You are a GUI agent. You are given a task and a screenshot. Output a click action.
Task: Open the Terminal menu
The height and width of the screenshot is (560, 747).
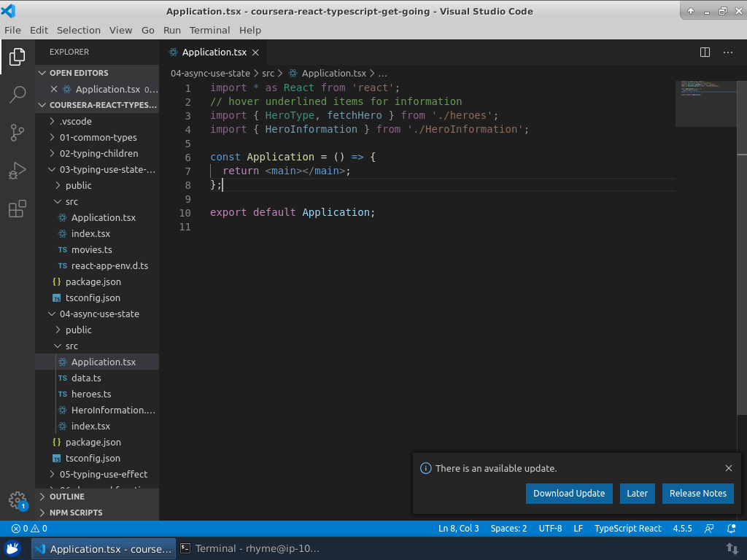[209, 30]
